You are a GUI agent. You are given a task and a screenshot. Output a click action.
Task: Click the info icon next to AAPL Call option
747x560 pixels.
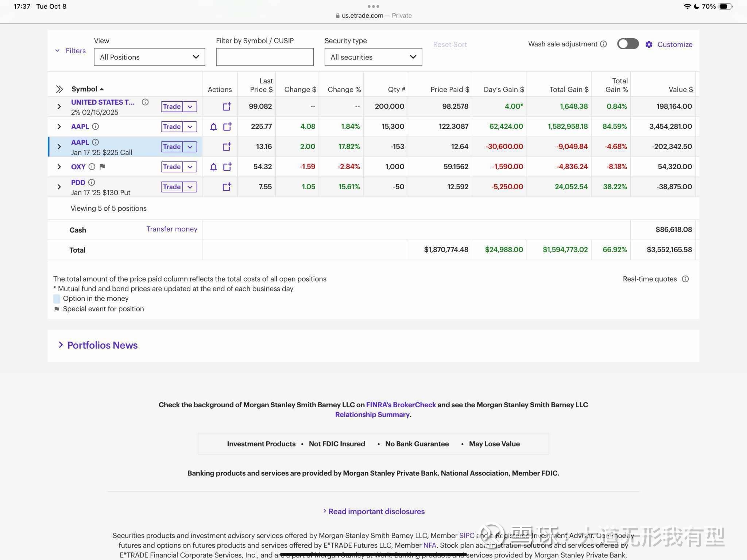95,142
